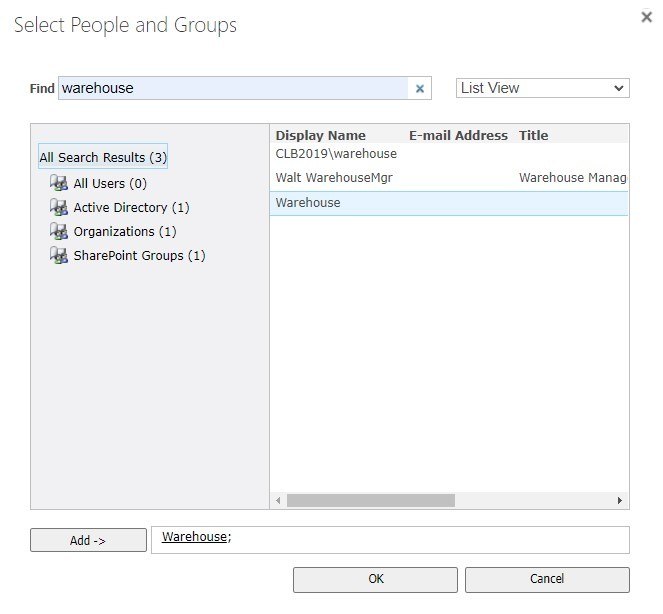Viewport: 663px width, 614px height.
Task: Select the highlighted Warehouse result row
Action: [308, 203]
